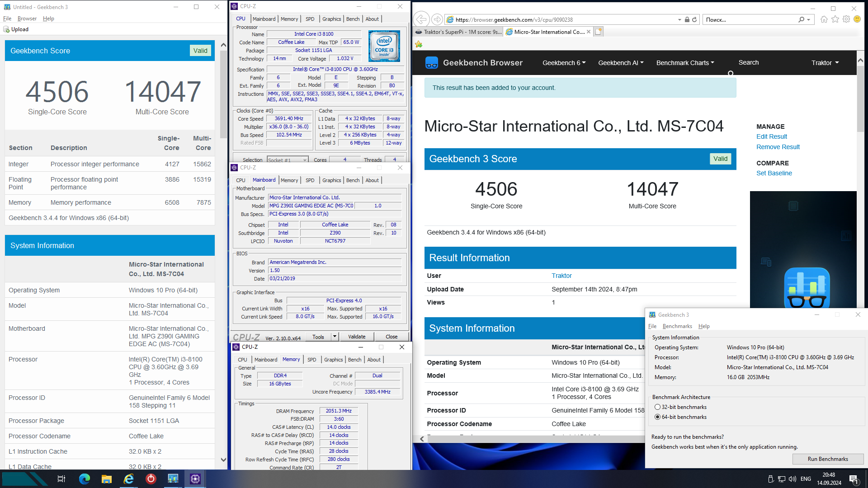This screenshot has height=488, width=868.
Task: Switch to Internet Explorer on the taskbar
Action: pos(128,479)
